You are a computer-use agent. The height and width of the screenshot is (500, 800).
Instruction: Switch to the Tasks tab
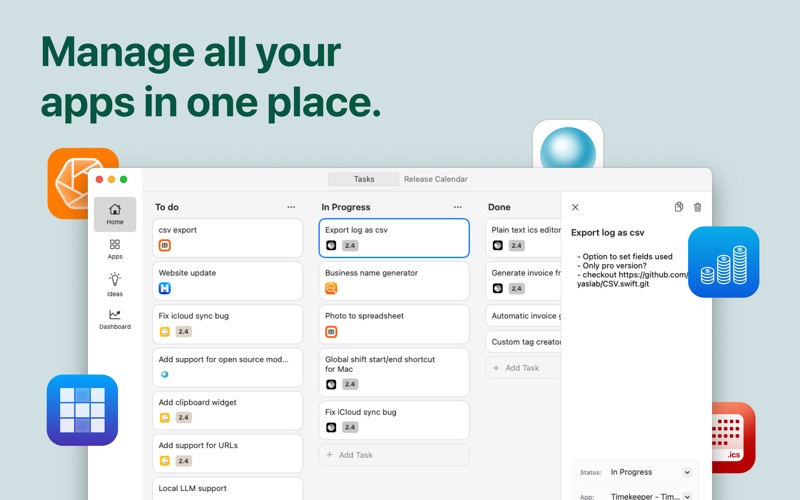(x=364, y=179)
